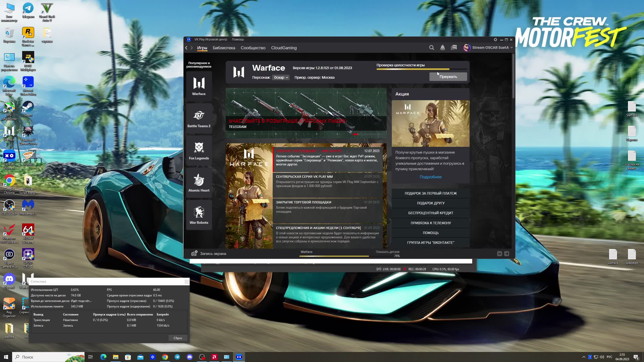644x362 pixels.
Task: Expand the Stream OSCAR SuetA account menu
Action: point(488,48)
